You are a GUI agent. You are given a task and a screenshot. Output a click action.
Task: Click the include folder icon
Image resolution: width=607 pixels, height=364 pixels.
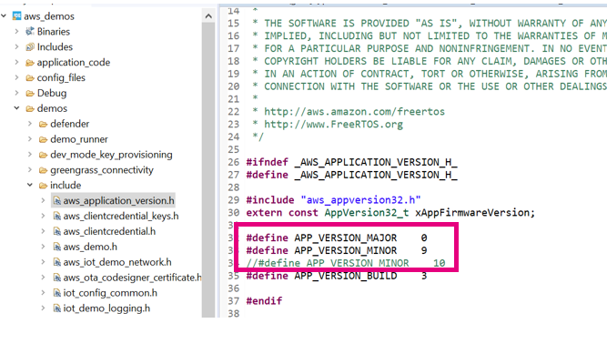pos(43,186)
